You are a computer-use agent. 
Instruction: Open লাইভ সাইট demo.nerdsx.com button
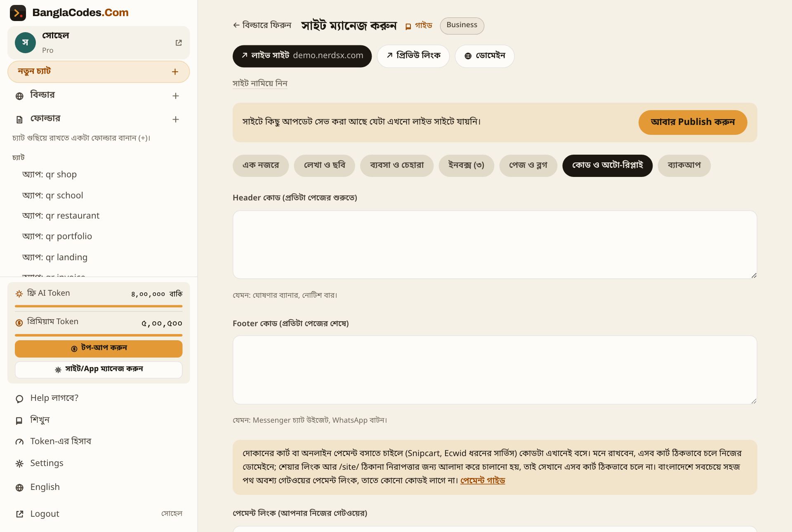pos(302,56)
